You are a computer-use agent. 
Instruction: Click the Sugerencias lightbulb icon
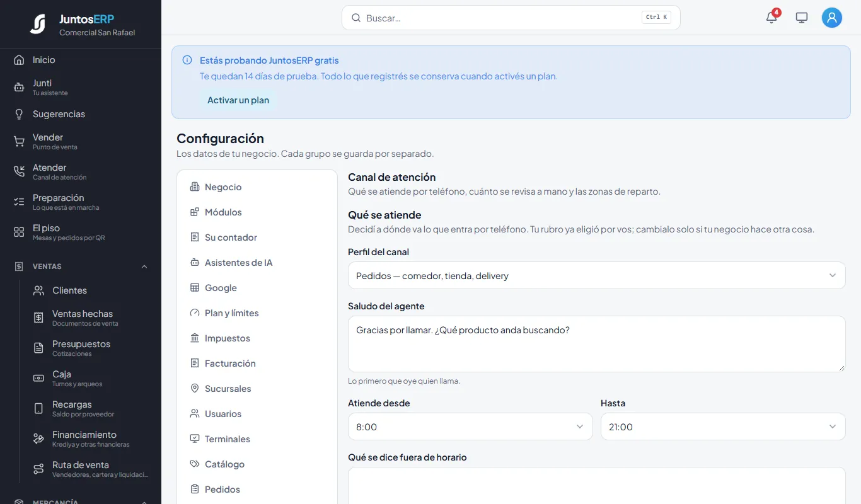point(19,114)
